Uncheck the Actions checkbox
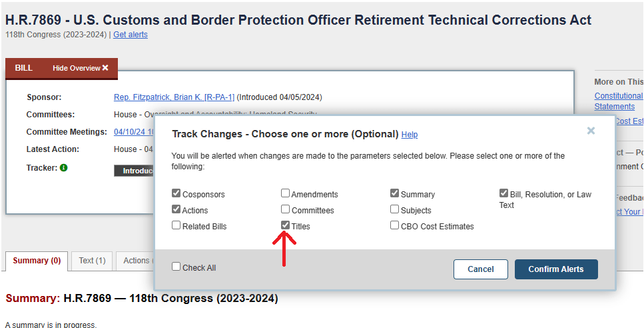Viewport: 644px width, 328px height. tap(176, 209)
